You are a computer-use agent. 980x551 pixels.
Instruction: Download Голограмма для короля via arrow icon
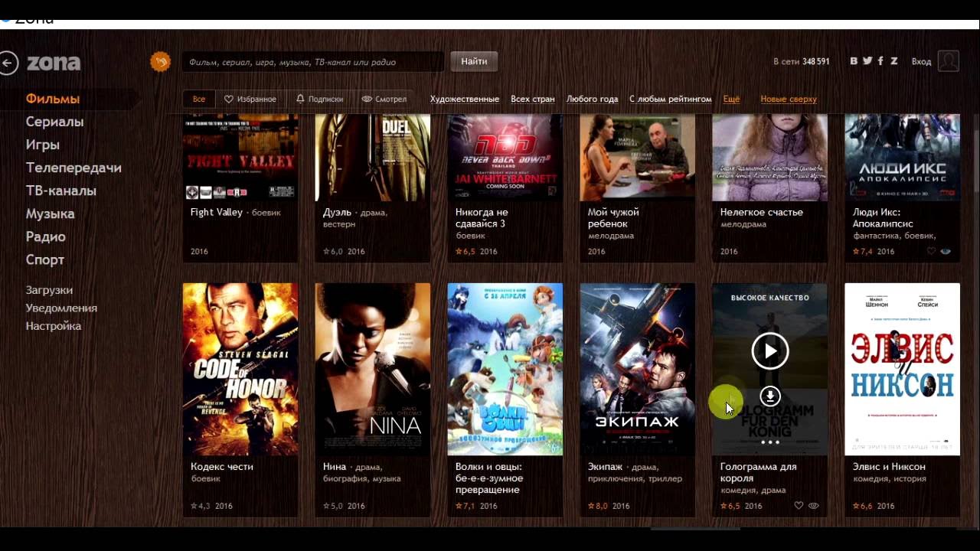(x=770, y=396)
